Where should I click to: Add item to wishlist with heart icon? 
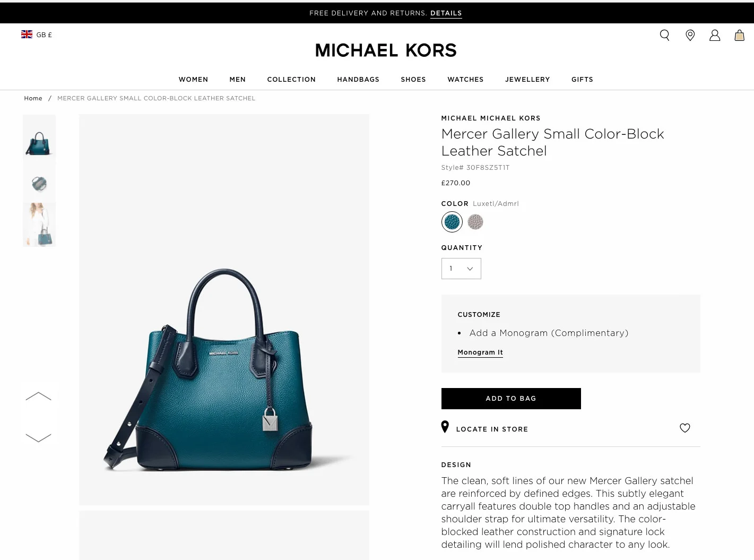pyautogui.click(x=685, y=428)
